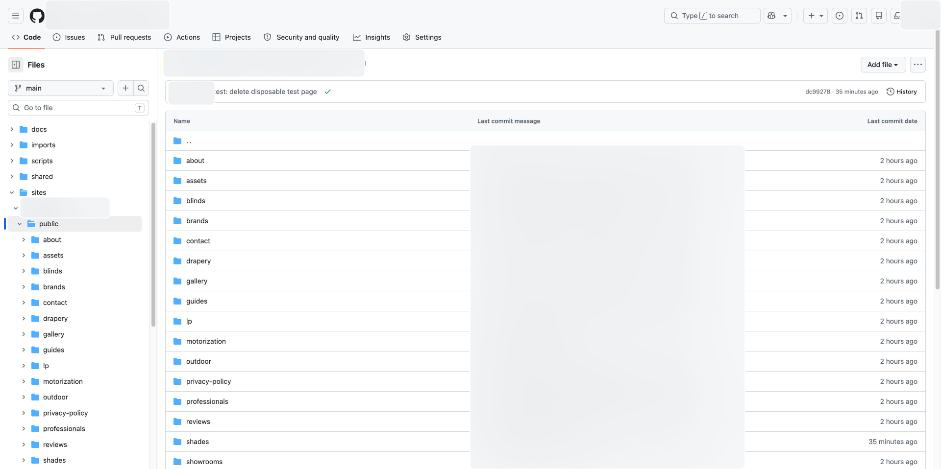This screenshot has height=469, width=941.
Task: Select the gallery folder in sidebar tree
Action: click(x=53, y=334)
